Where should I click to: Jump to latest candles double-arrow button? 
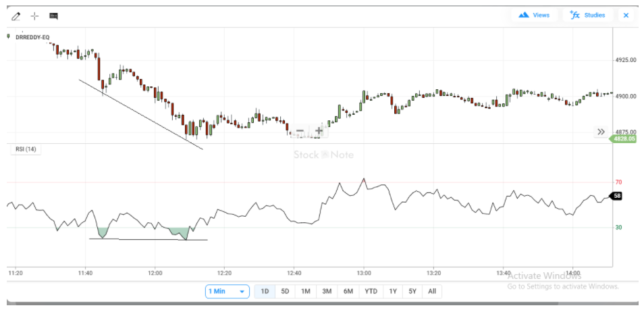pyautogui.click(x=601, y=132)
